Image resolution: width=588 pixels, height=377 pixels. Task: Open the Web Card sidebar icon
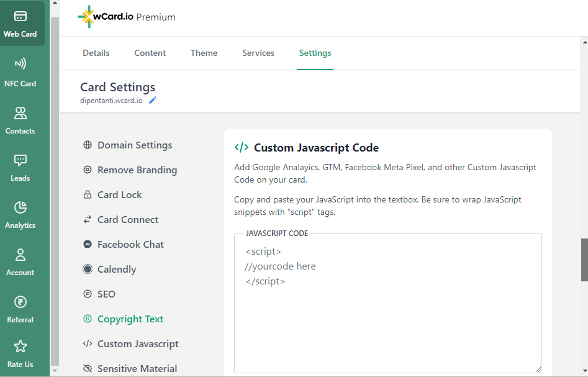[x=20, y=16]
